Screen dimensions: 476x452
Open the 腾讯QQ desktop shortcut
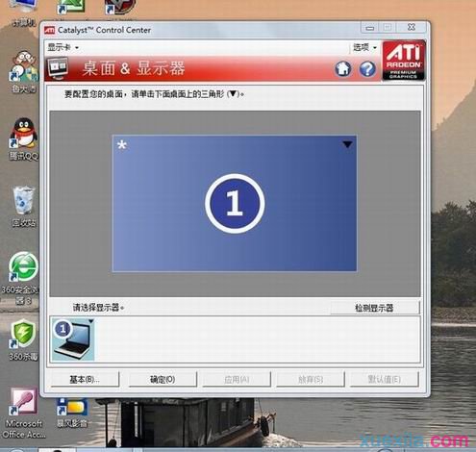click(23, 138)
